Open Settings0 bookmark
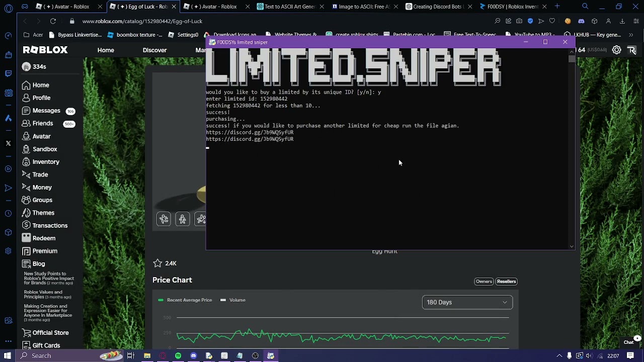This screenshot has width=644, height=362. (x=184, y=35)
